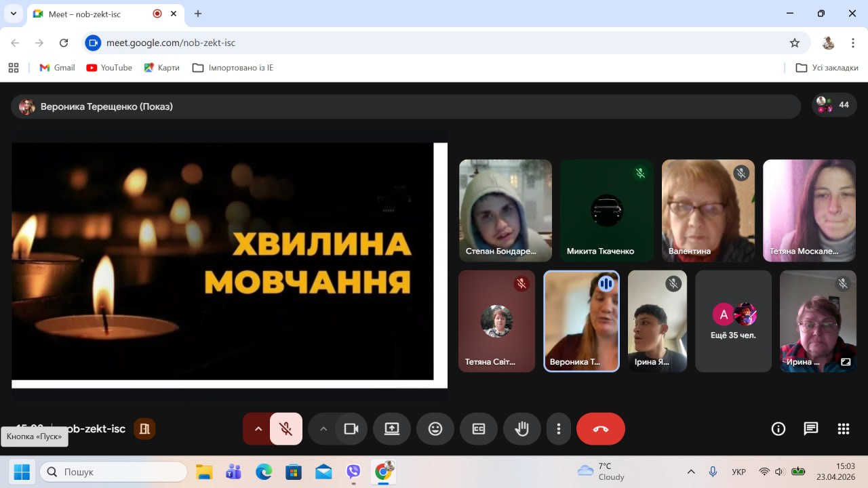Open the three-dot more options menu

click(x=559, y=428)
